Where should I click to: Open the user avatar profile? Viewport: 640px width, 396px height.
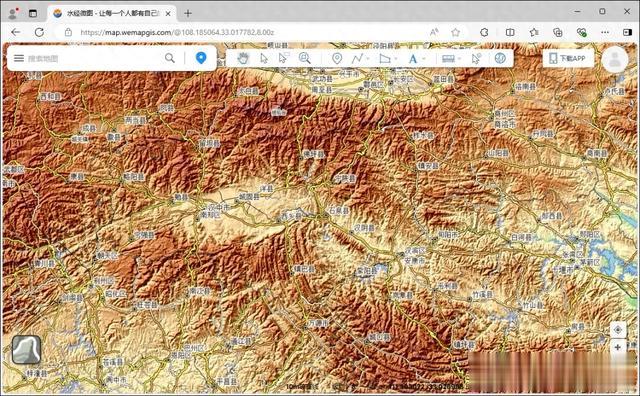pos(615,60)
